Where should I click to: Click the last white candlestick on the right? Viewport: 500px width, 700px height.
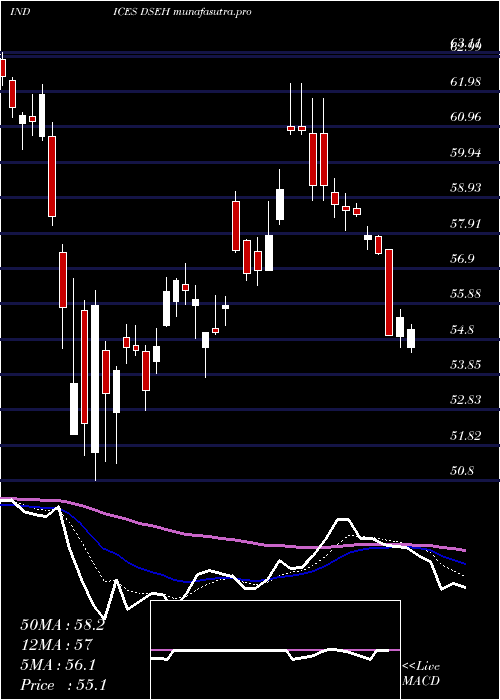tap(411, 338)
